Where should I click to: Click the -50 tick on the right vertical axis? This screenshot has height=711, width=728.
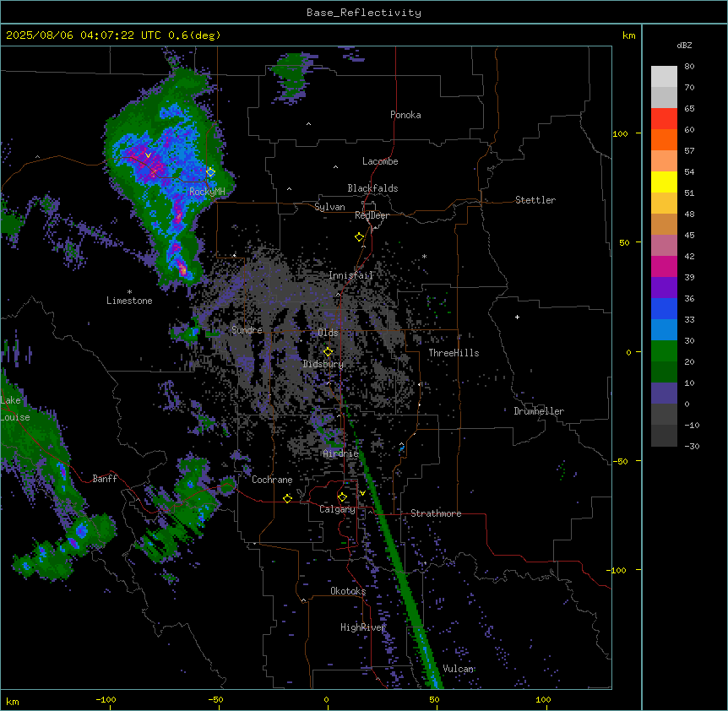pos(620,461)
